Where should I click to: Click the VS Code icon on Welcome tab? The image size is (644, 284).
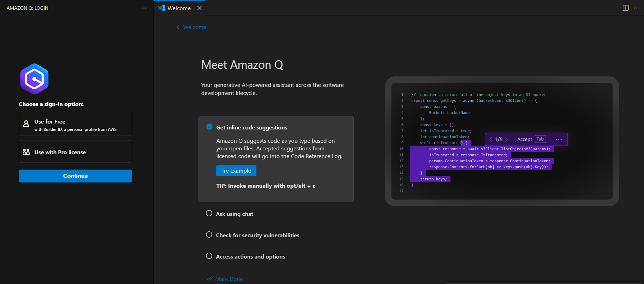pyautogui.click(x=162, y=8)
